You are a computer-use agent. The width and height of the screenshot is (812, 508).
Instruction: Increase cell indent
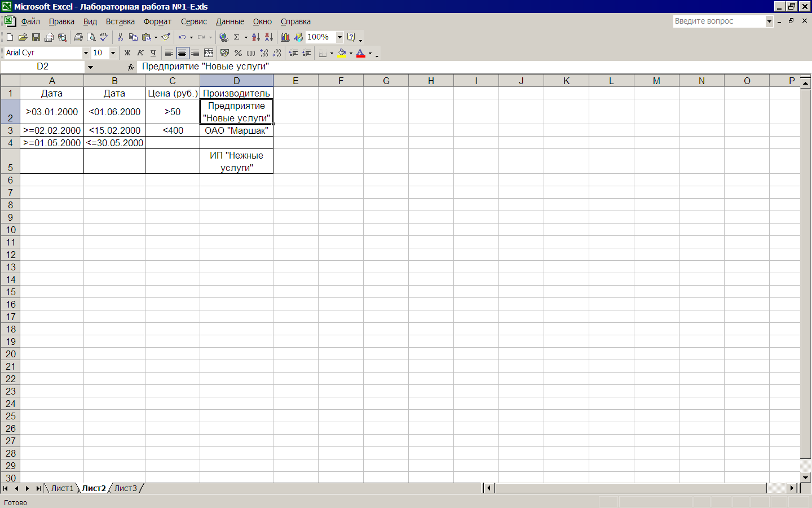click(x=306, y=53)
